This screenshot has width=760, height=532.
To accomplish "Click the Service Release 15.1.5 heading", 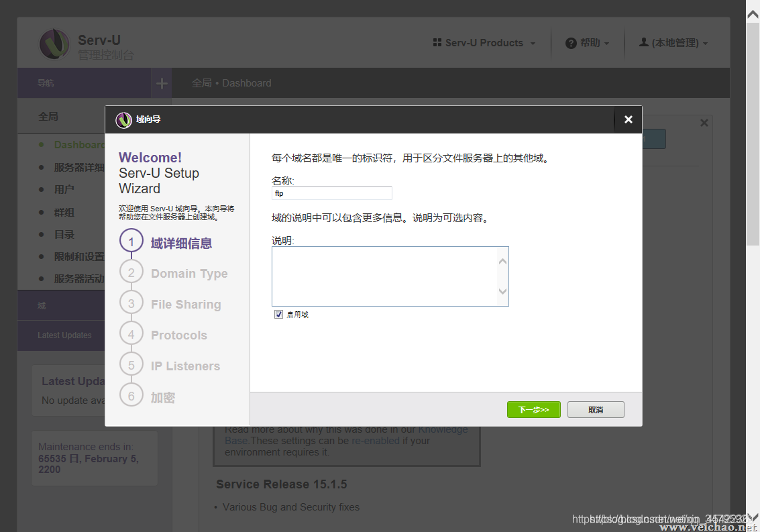I will [x=282, y=484].
